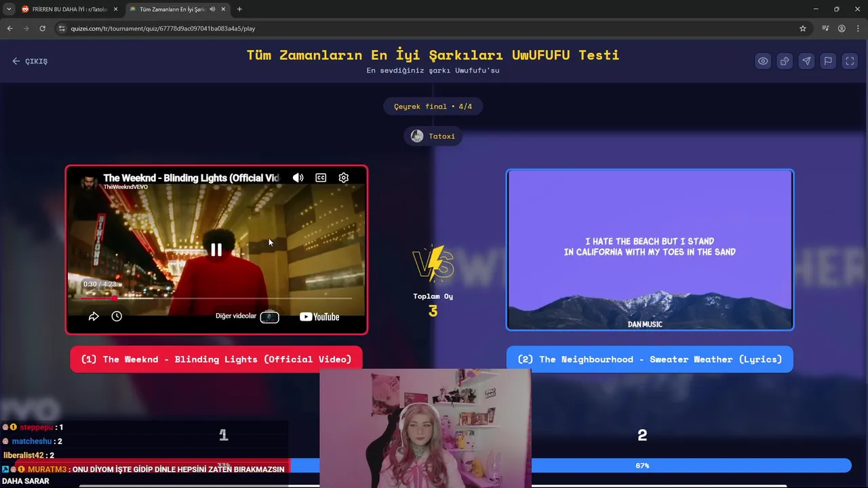Open the Chrome profile icon
Image resolution: width=868 pixels, height=488 pixels.
842,28
